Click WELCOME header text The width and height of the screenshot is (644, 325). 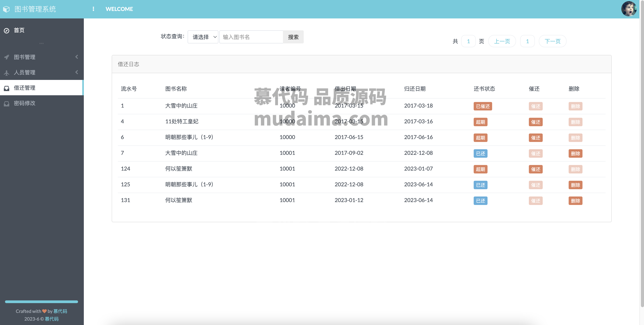[x=119, y=9]
